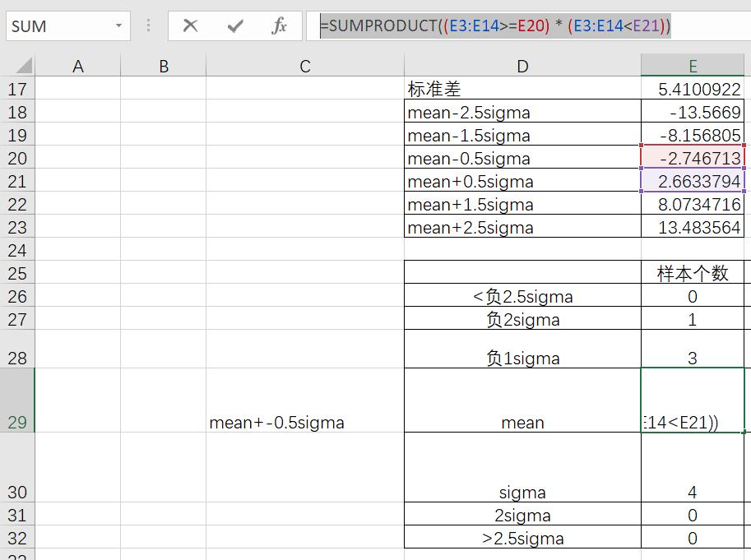This screenshot has height=560, width=751.
Task: Select row 18 header
Action: pyautogui.click(x=17, y=112)
